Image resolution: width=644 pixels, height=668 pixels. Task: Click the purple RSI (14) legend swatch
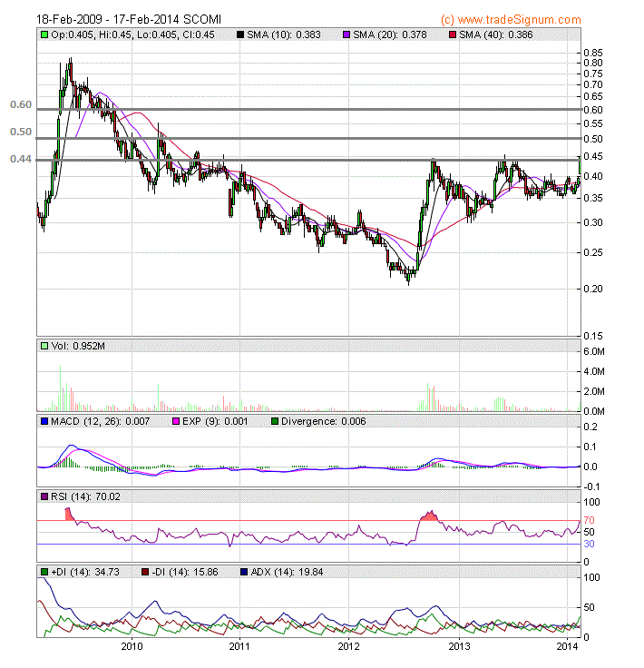[44, 496]
